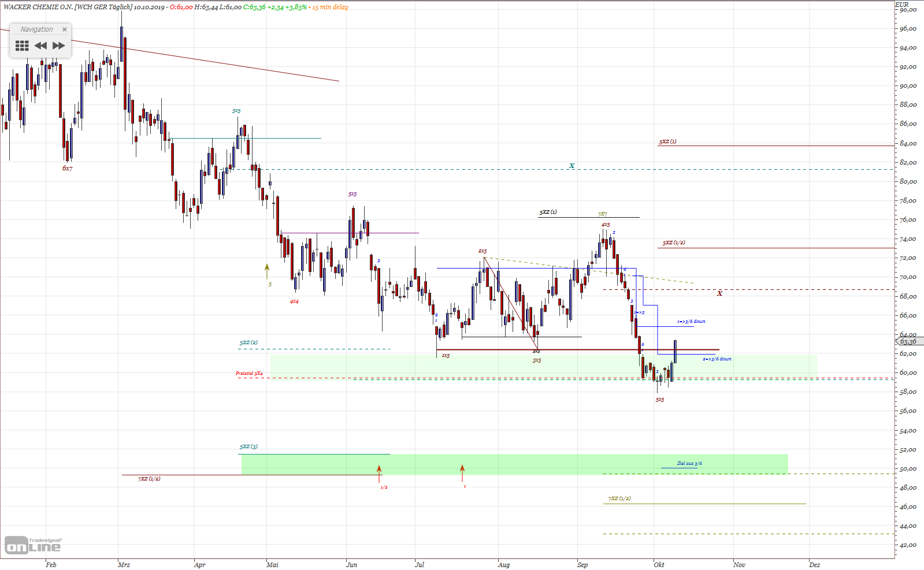
Task: Click the '7x7' label at September peak
Action: [x=602, y=214]
